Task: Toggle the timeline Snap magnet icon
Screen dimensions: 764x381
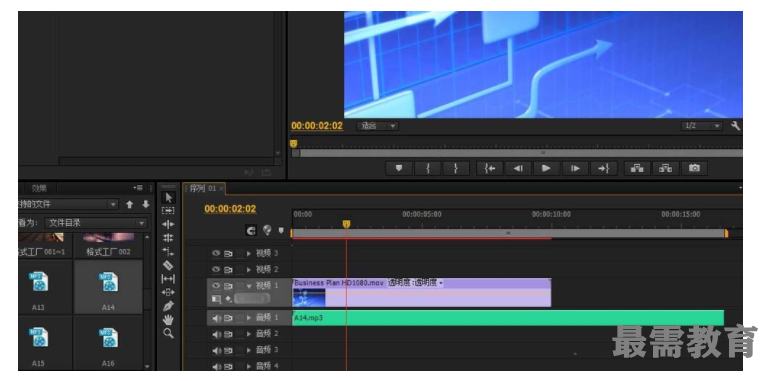Action: point(251,230)
